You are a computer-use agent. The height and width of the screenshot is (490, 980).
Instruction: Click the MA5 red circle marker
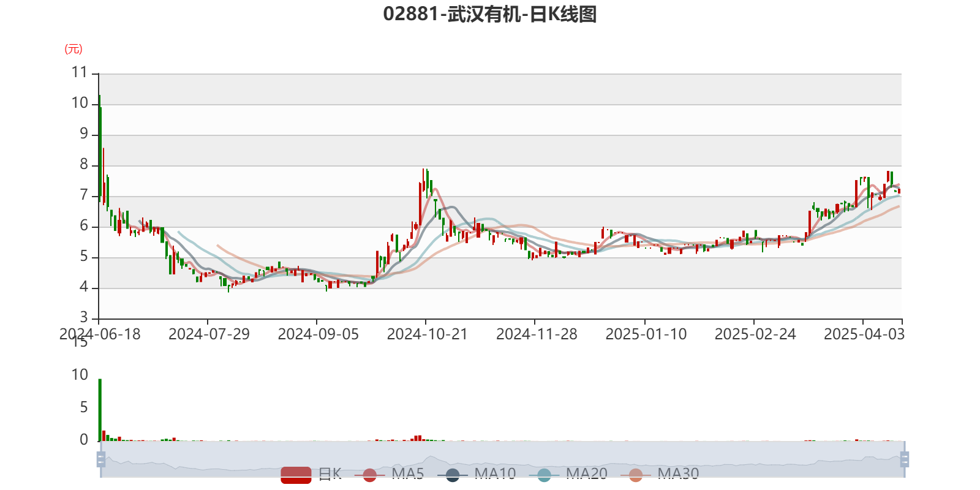tap(369, 475)
